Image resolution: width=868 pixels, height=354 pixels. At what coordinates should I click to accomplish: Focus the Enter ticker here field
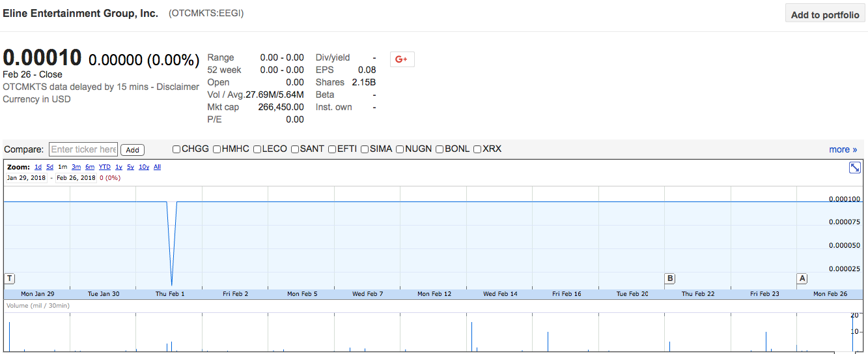coord(83,149)
